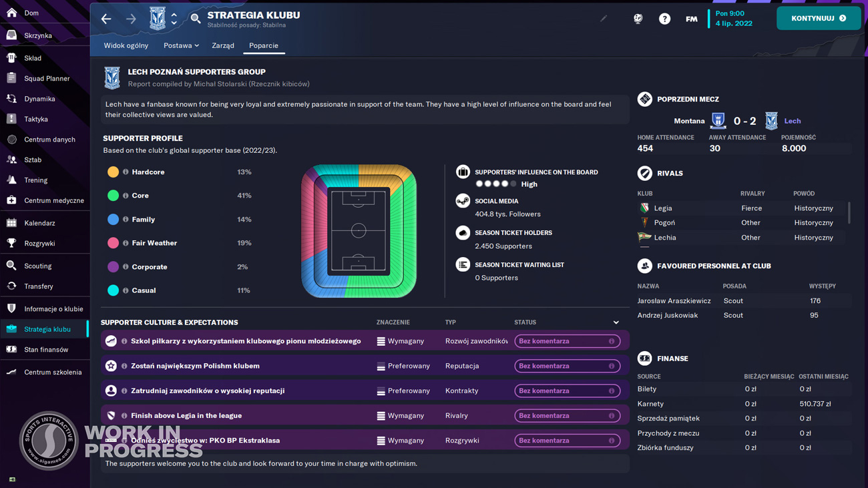
Task: Open Centrum szkolenia development centre
Action: pyautogui.click(x=53, y=373)
